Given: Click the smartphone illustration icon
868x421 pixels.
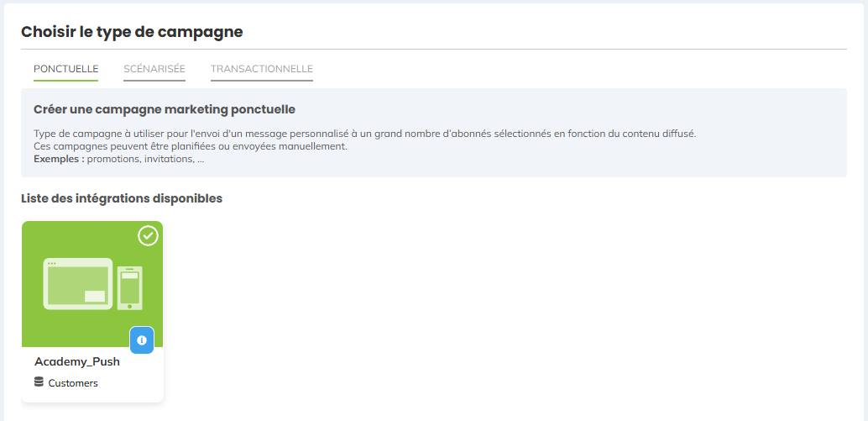Looking at the screenshot, I should [130, 287].
